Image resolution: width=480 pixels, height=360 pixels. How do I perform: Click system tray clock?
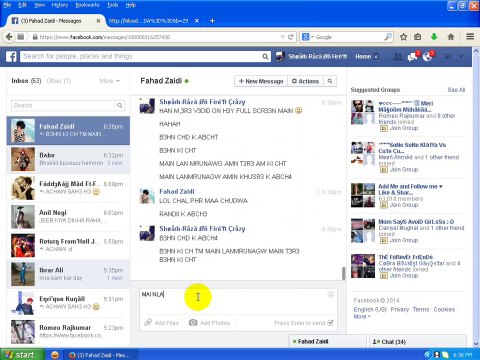click(463, 355)
